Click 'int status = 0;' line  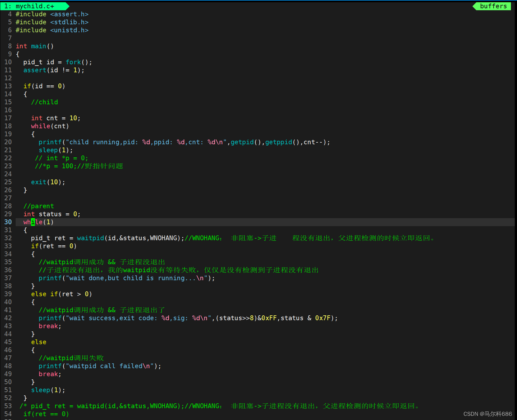pos(52,214)
